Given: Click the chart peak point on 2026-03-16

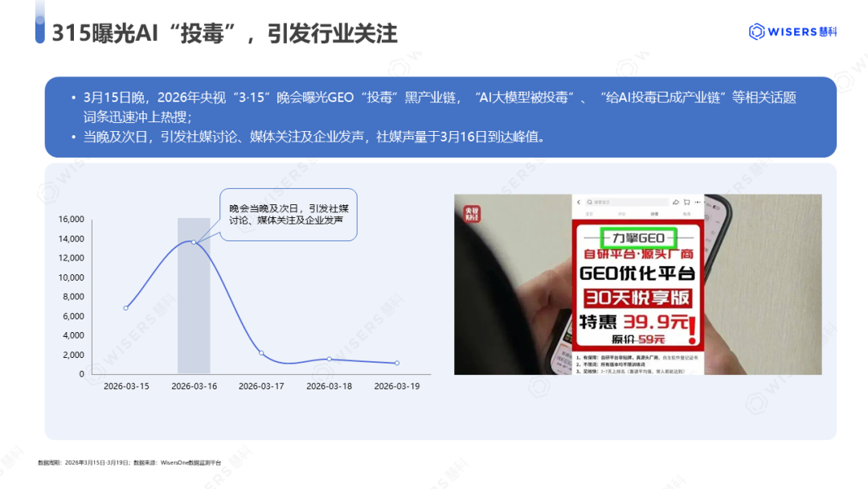Looking at the screenshot, I should click(x=194, y=241).
